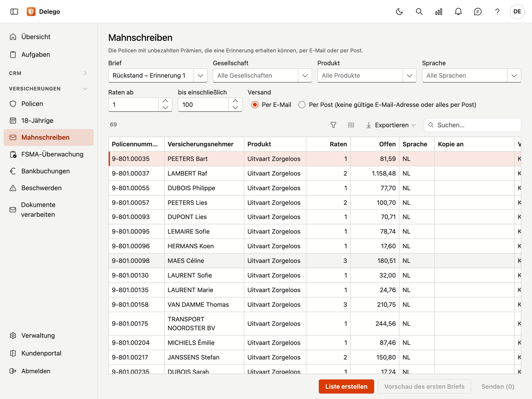Open the chat messages icon
Viewport: 532px width, 399px height.
click(478, 11)
